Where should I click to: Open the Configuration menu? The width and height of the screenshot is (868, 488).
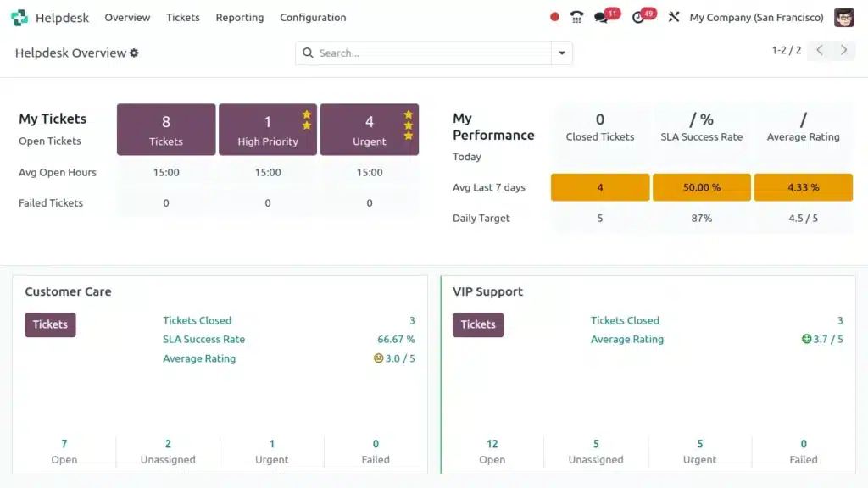tap(313, 17)
